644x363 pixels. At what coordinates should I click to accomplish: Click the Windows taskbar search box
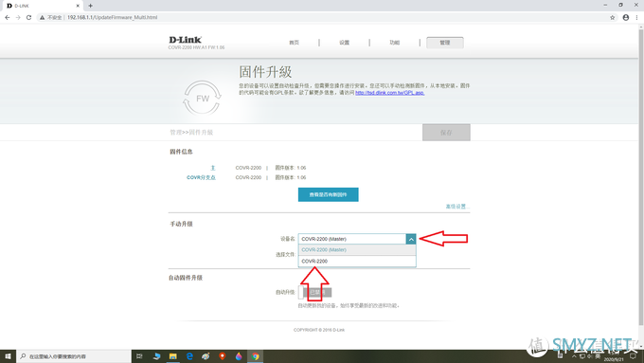pos(74,356)
